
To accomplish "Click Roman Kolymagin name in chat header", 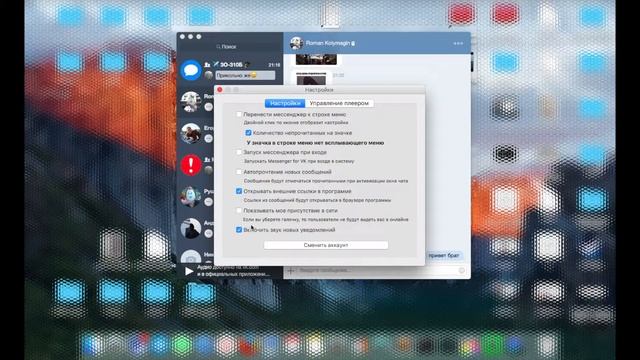I will [328, 43].
